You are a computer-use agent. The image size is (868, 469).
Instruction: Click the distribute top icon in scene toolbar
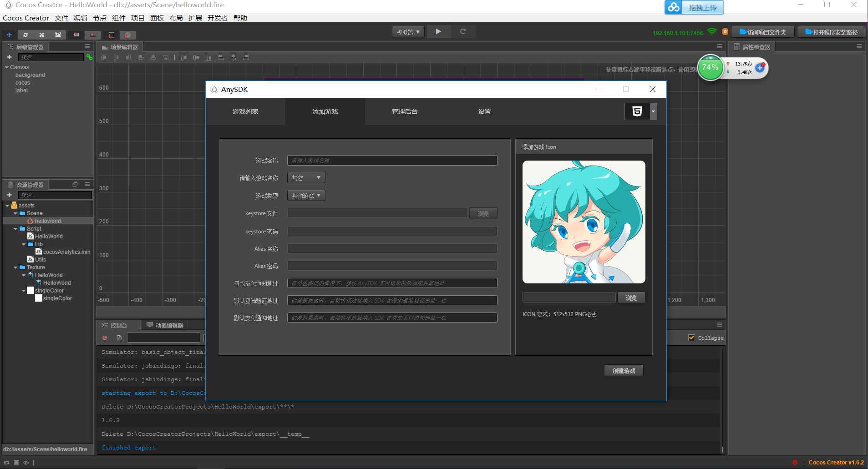(184, 57)
